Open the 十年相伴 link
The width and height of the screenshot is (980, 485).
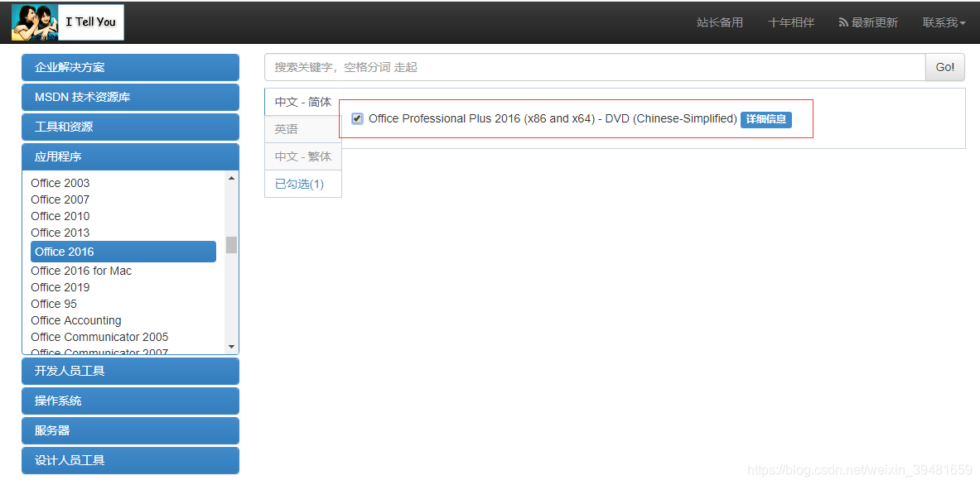pyautogui.click(x=791, y=22)
